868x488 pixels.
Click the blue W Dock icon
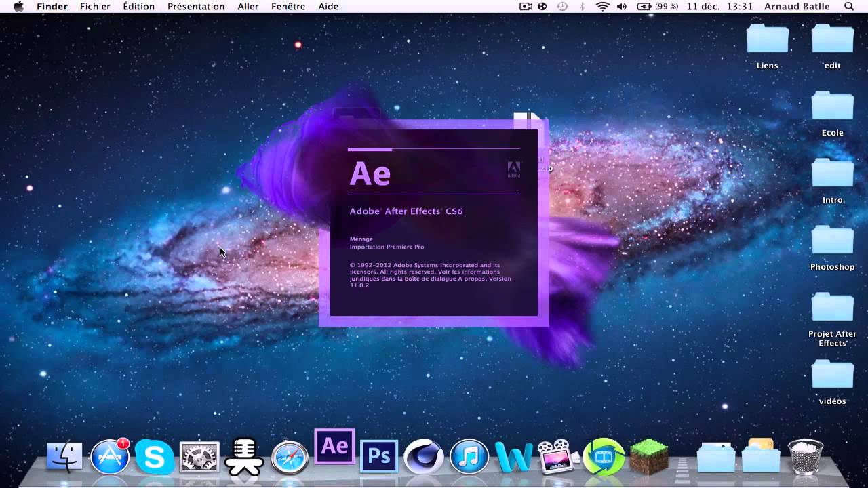(x=513, y=457)
